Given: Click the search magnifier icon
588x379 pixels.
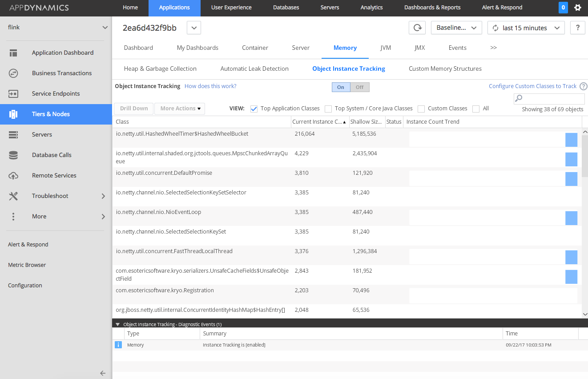Looking at the screenshot, I should pos(519,99).
